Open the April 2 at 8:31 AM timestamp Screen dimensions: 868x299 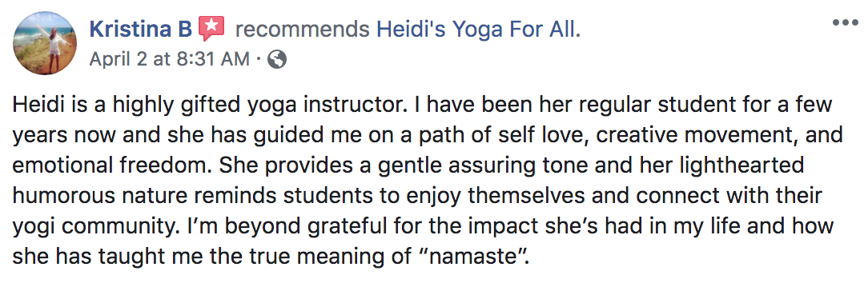[170, 59]
